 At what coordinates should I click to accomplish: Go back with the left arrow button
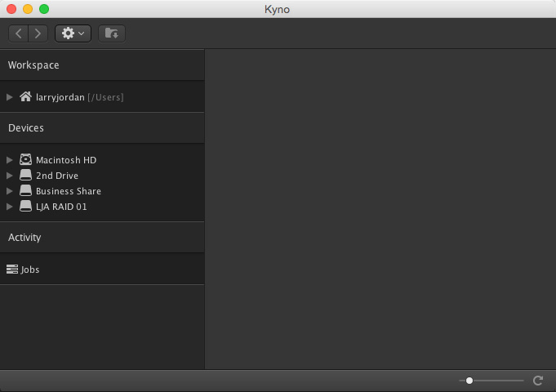click(19, 33)
